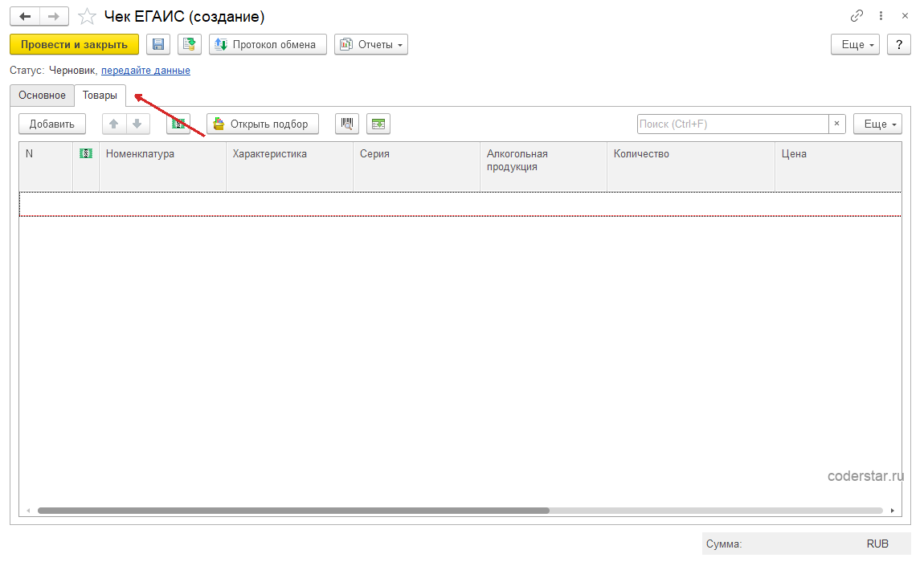Move the row down with the down arrow
Screen dimensions: 924x562
click(x=137, y=124)
